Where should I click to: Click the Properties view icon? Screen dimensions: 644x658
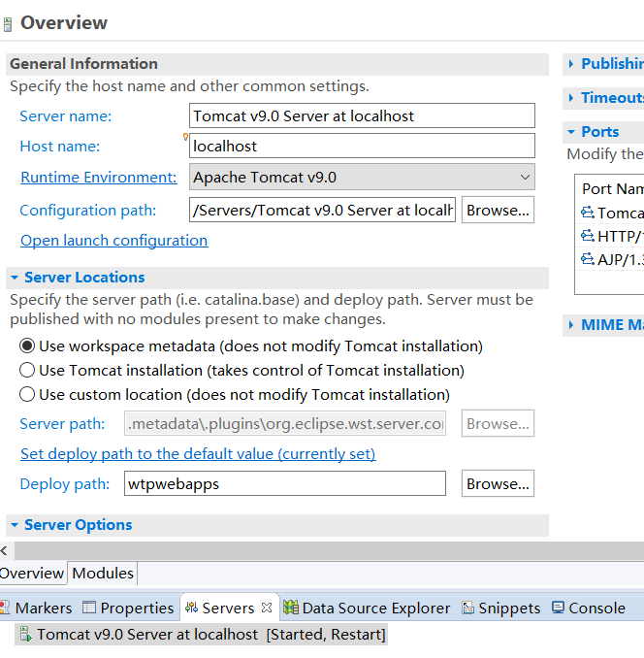(89, 608)
